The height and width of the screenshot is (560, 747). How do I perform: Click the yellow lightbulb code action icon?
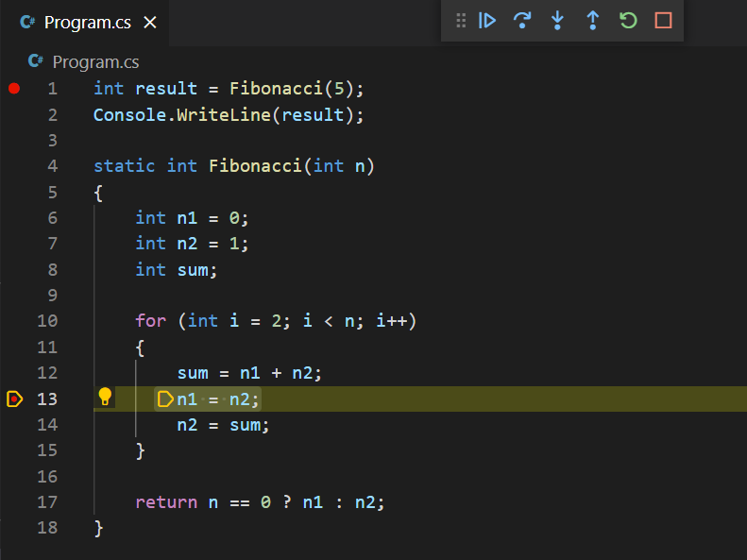(105, 398)
